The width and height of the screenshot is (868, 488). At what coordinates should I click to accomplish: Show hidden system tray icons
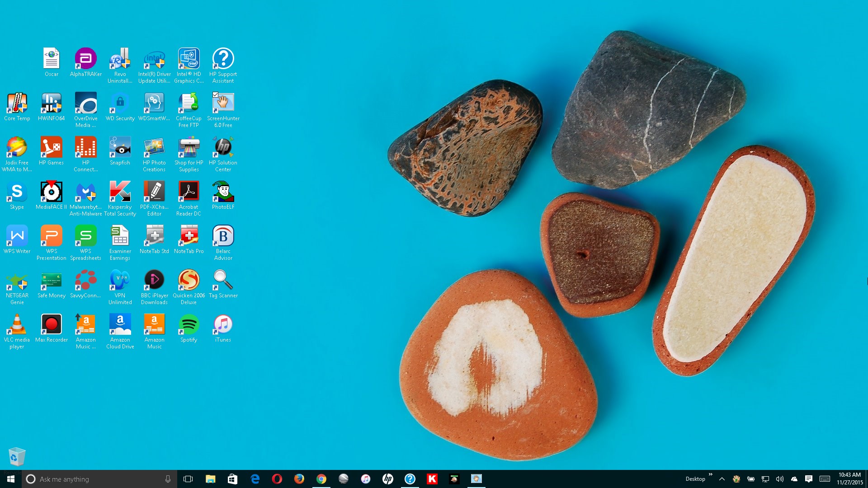click(x=722, y=479)
